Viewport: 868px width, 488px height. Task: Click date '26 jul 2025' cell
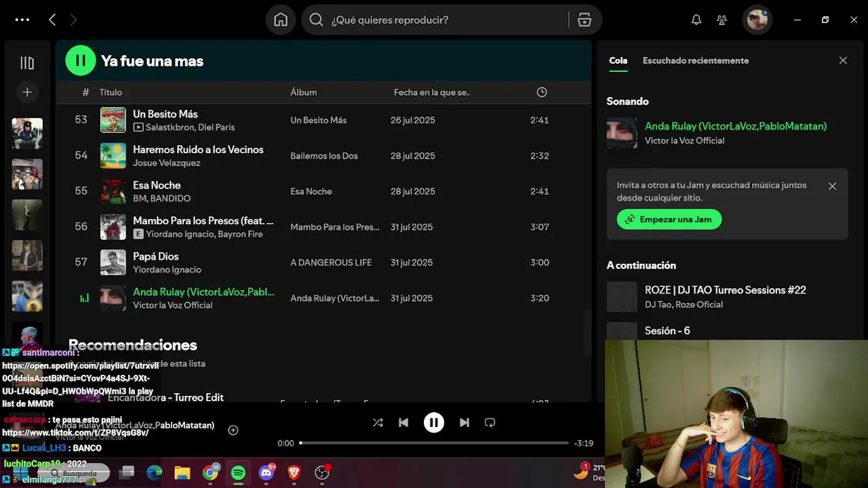click(413, 120)
